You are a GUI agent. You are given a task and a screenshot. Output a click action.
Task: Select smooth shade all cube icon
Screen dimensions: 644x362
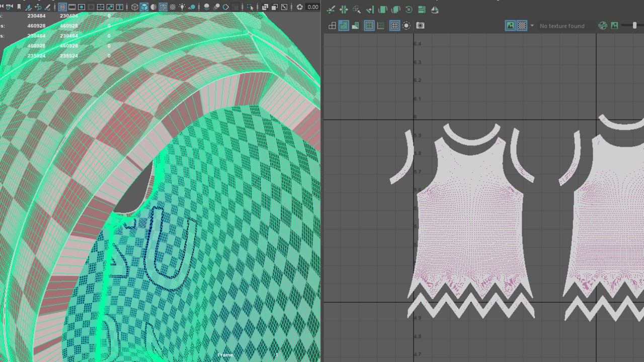(x=144, y=7)
